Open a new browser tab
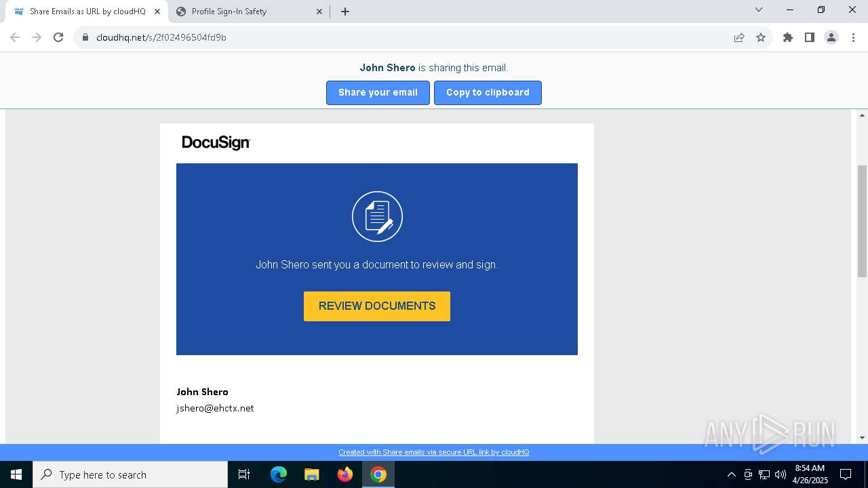This screenshot has height=488, width=868. point(345,12)
